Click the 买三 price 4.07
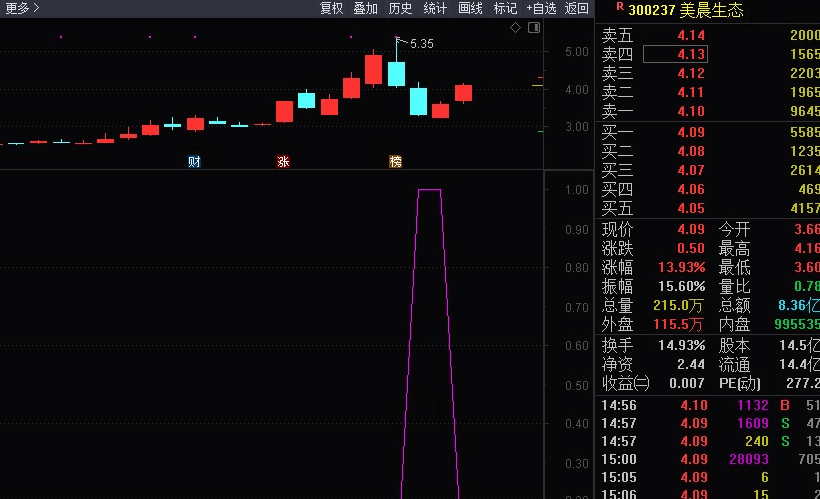The height and width of the screenshot is (499, 820). coord(691,170)
